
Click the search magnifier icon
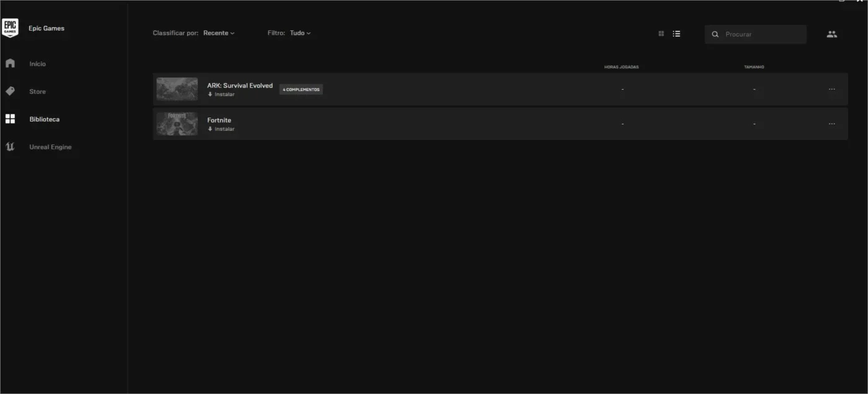click(x=715, y=34)
